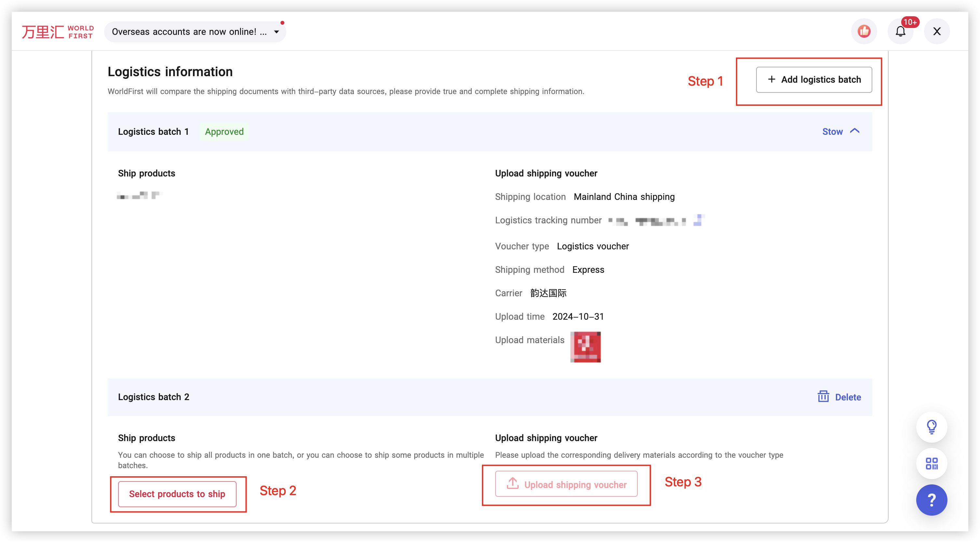Open notifications via the bell icon

point(900,31)
